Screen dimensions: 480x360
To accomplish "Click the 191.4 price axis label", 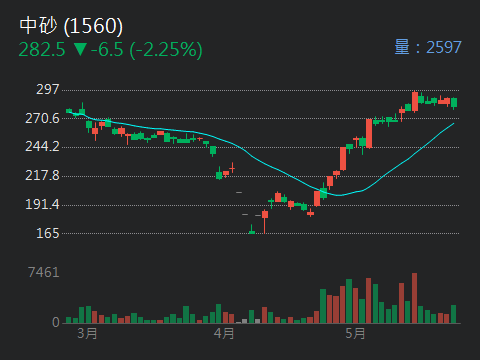I will tap(42, 204).
